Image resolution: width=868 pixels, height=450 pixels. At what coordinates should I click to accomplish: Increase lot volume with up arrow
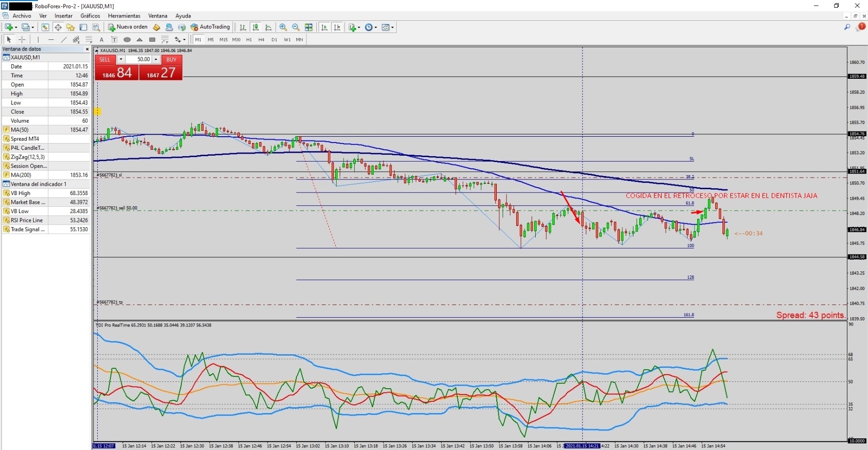[x=156, y=59]
